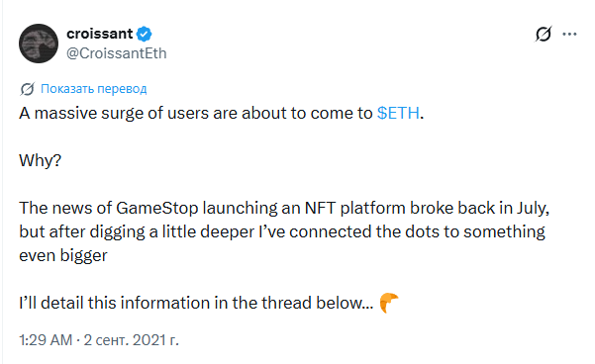Open the 1:29 AM time link
This screenshot has width=595, height=364.
[x=46, y=340]
